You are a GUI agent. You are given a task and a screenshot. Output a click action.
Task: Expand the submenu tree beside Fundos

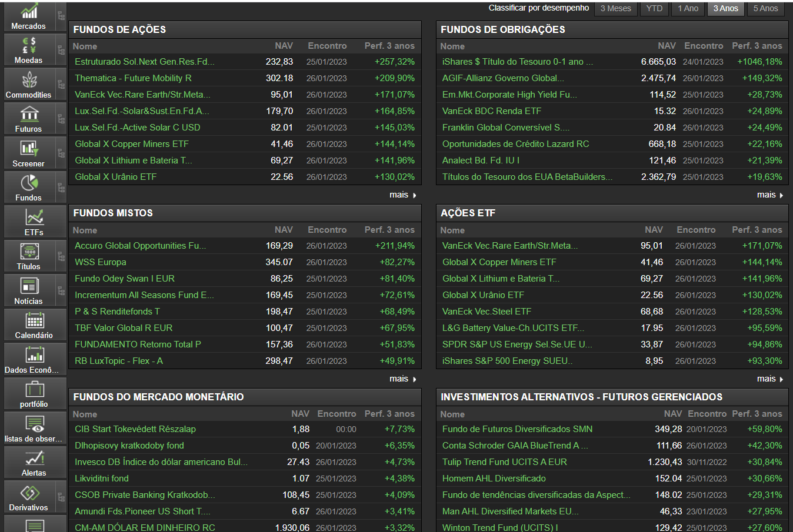[61, 188]
